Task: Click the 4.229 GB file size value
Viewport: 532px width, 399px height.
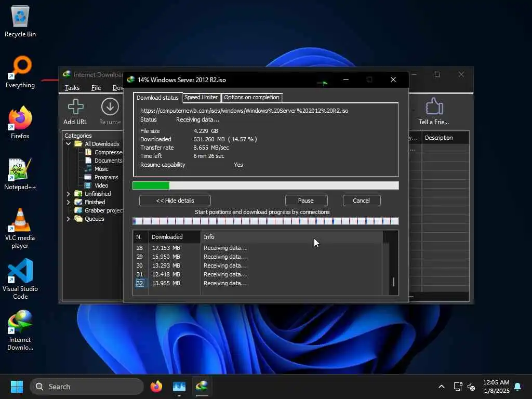Action: 206,131
